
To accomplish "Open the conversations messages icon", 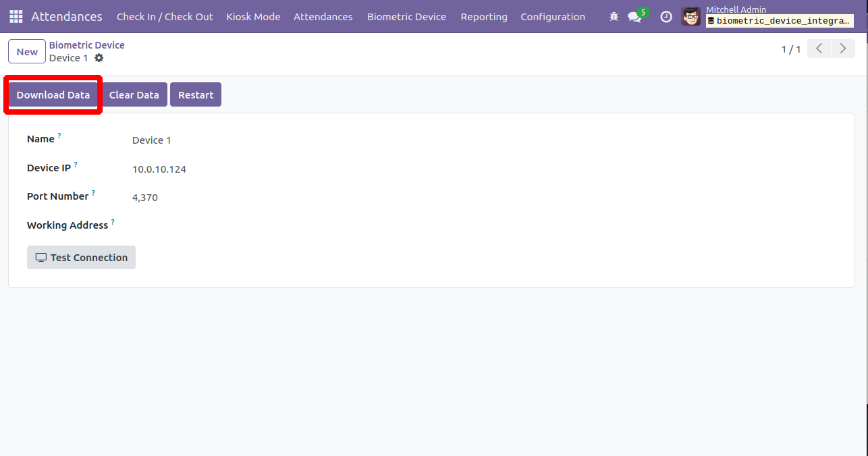I will pyautogui.click(x=634, y=17).
